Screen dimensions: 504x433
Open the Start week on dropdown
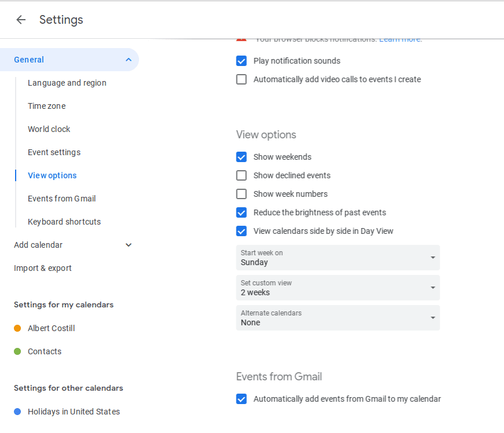click(338, 258)
